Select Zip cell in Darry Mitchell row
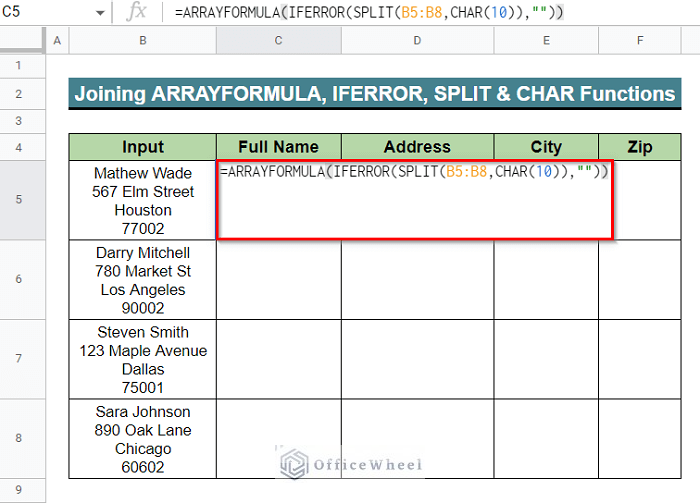Viewport: 700px width, 503px height. click(640, 280)
